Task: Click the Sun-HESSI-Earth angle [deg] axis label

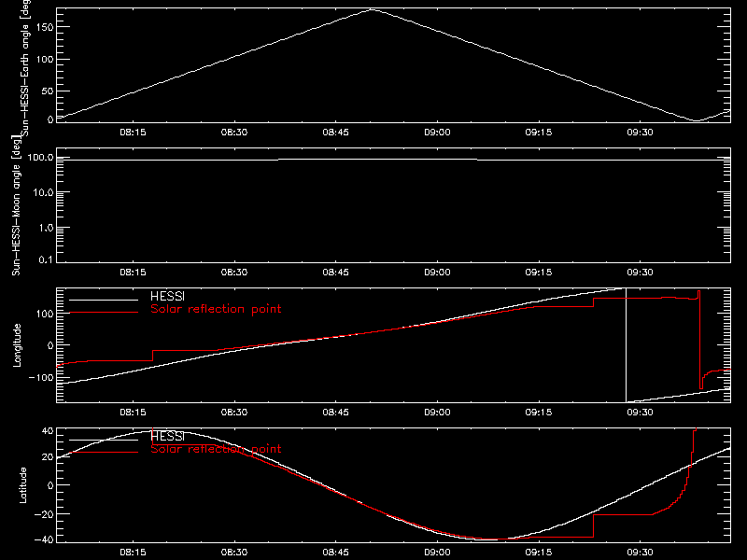Action: click(25, 67)
